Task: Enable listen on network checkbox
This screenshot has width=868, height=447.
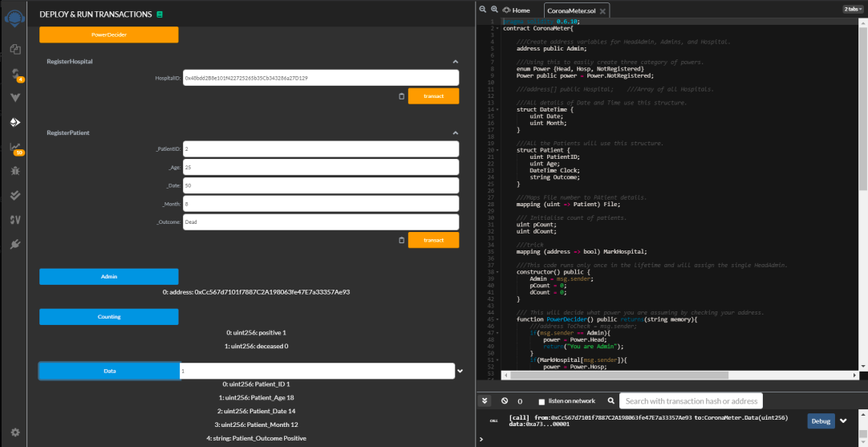Action: (x=542, y=401)
